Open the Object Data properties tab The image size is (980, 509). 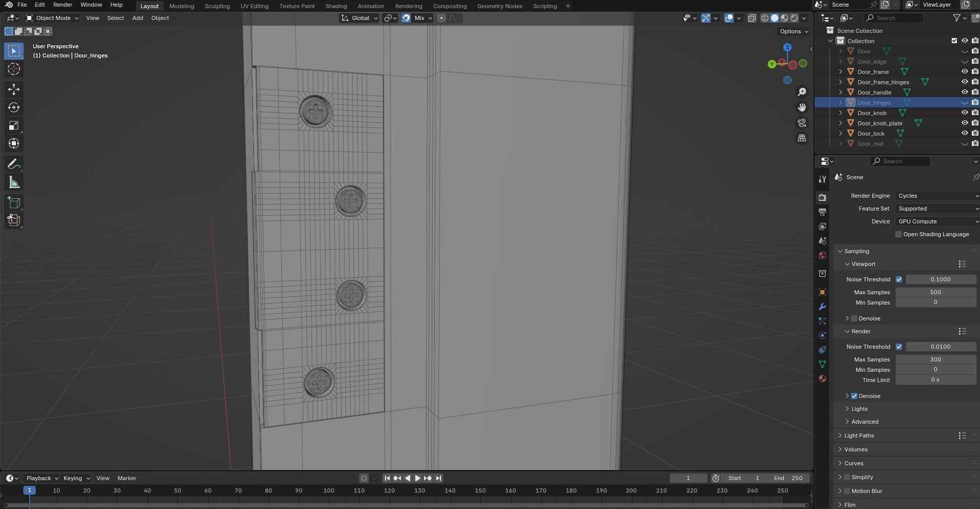tap(822, 364)
